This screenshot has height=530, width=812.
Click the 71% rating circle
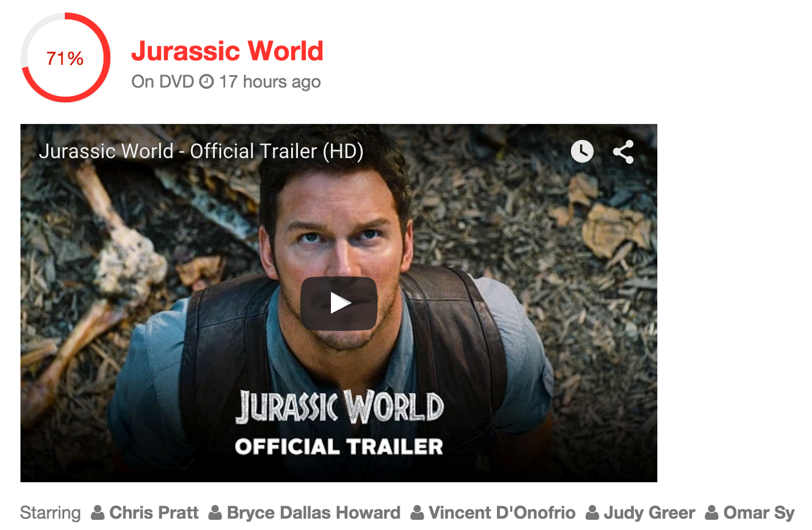pyautogui.click(x=65, y=57)
